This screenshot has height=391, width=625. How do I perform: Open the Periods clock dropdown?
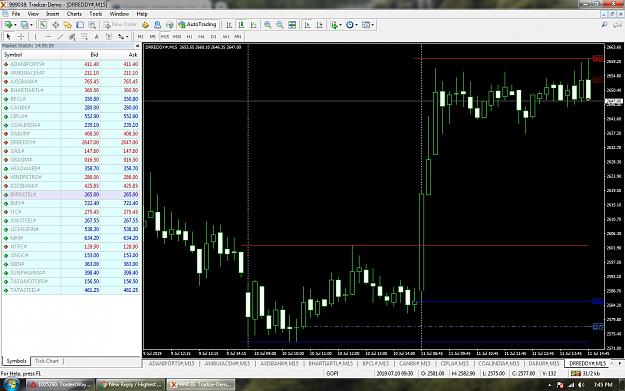(x=352, y=25)
